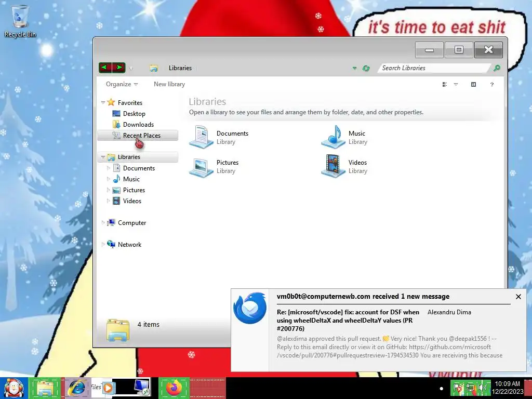The height and width of the screenshot is (399, 532).
Task: Expand Documents node in navigation tree
Action: (x=108, y=168)
